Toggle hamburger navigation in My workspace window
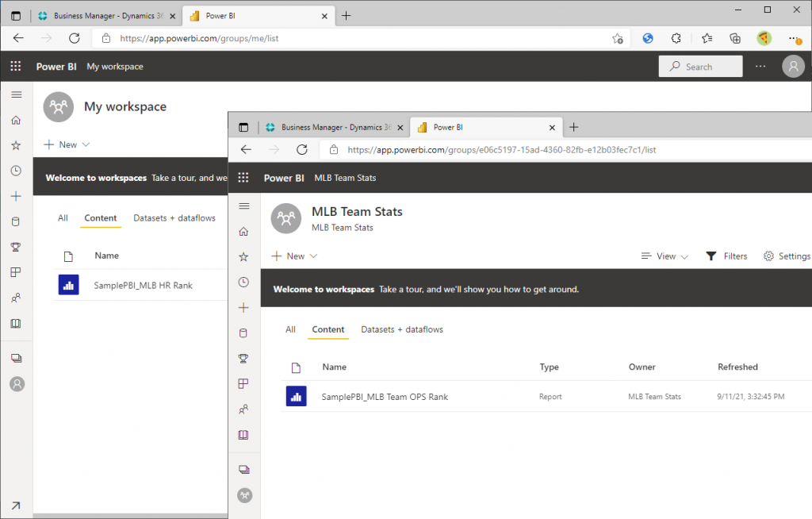 tap(17, 94)
